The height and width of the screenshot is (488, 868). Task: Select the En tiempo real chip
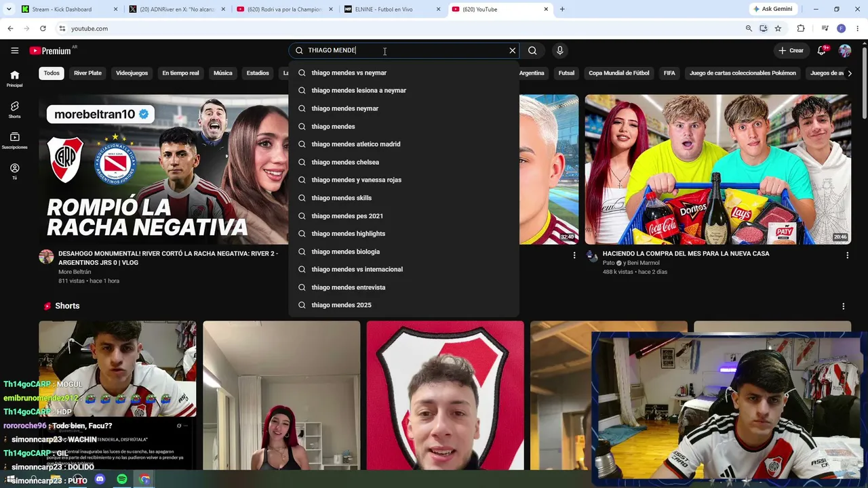coord(180,73)
